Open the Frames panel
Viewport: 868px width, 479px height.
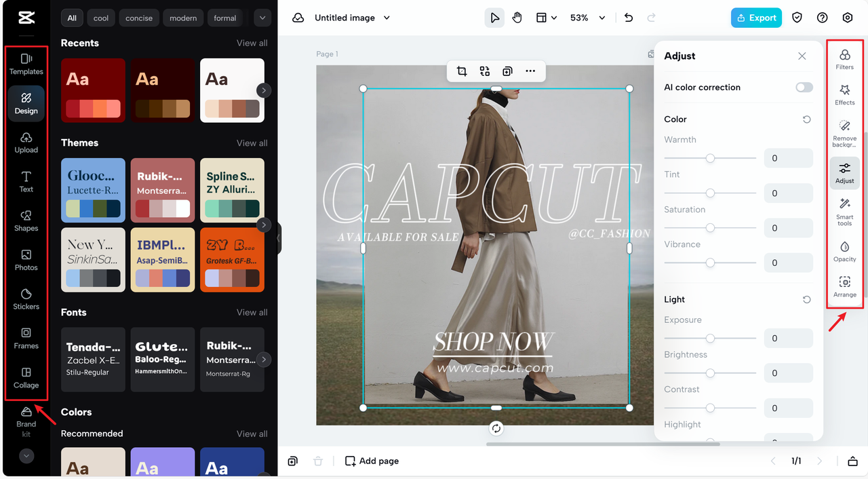[x=26, y=338]
